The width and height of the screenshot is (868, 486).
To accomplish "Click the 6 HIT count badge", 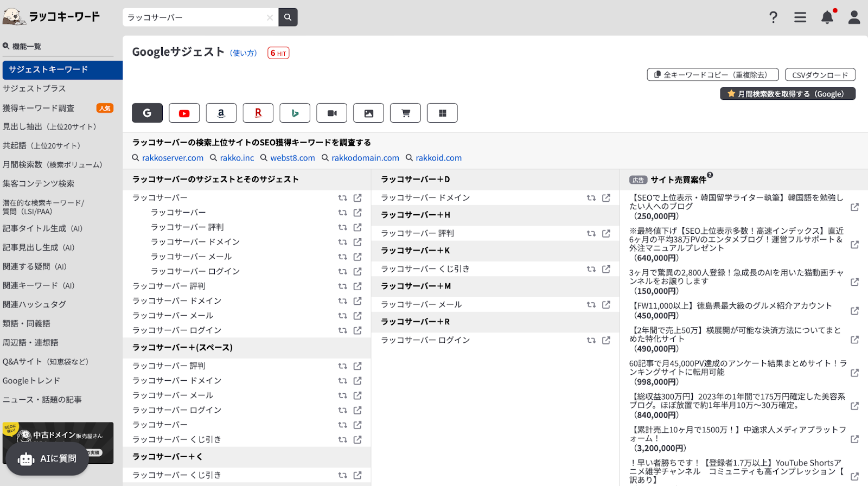I will pyautogui.click(x=278, y=53).
